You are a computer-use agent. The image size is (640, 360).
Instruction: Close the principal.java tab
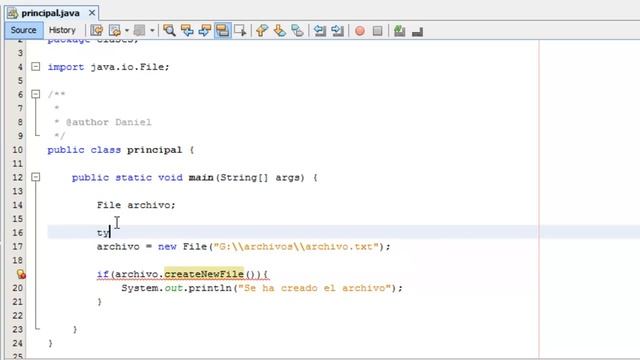(92, 13)
